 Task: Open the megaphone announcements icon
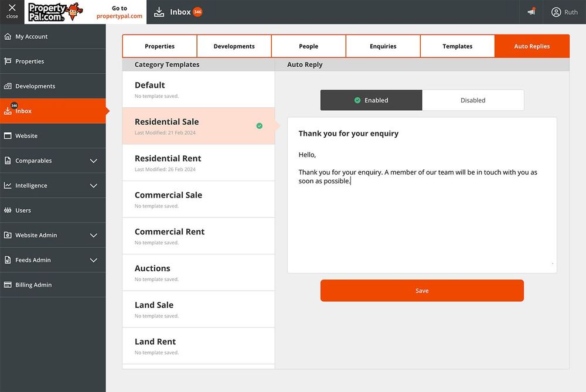click(x=532, y=12)
